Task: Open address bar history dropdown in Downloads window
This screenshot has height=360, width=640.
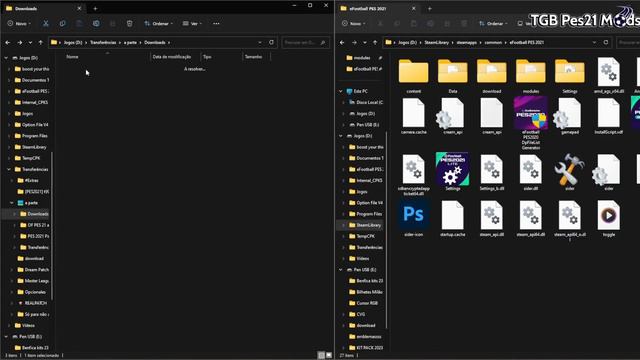Action: pos(260,42)
